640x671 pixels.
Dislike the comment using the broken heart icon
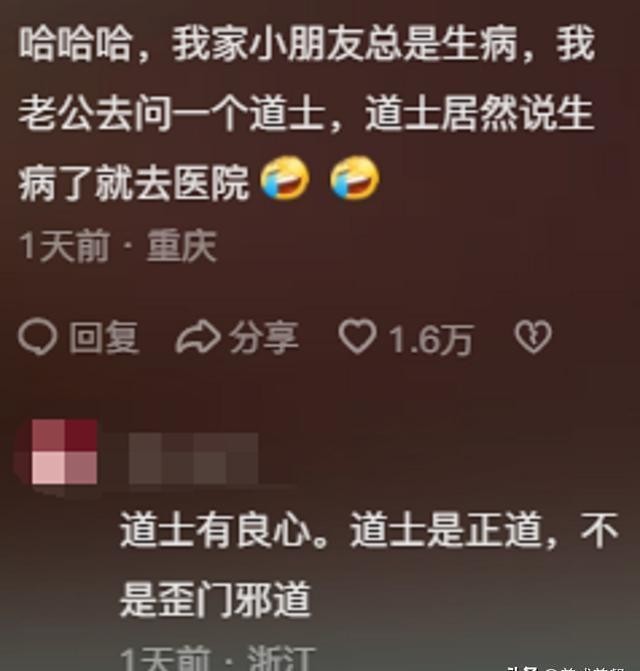pyautogui.click(x=533, y=338)
